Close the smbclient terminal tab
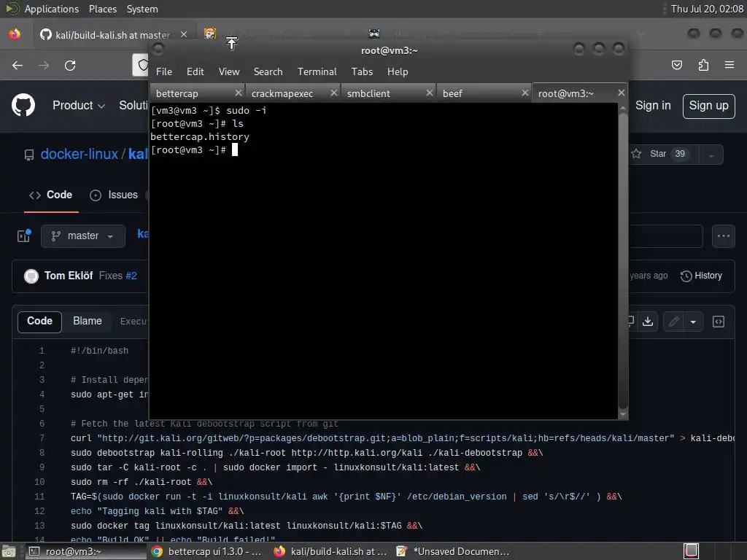Image resolution: width=747 pixels, height=560 pixels. [x=429, y=93]
